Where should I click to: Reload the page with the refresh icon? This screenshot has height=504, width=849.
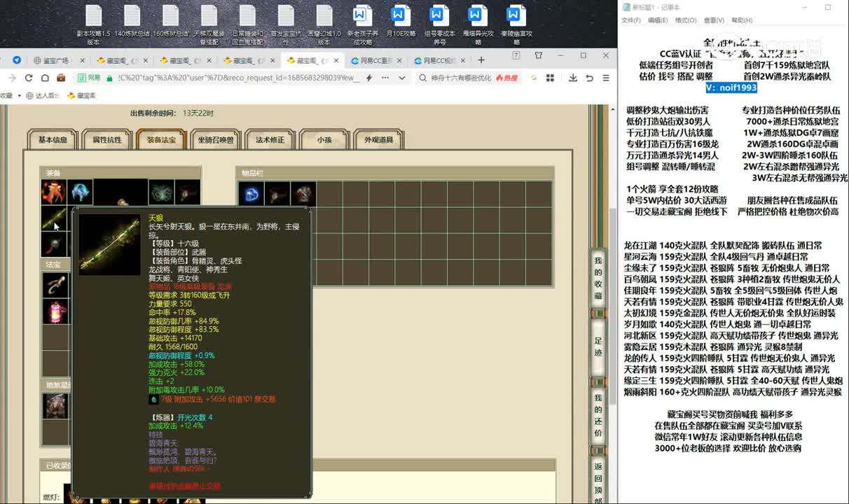[x=29, y=78]
